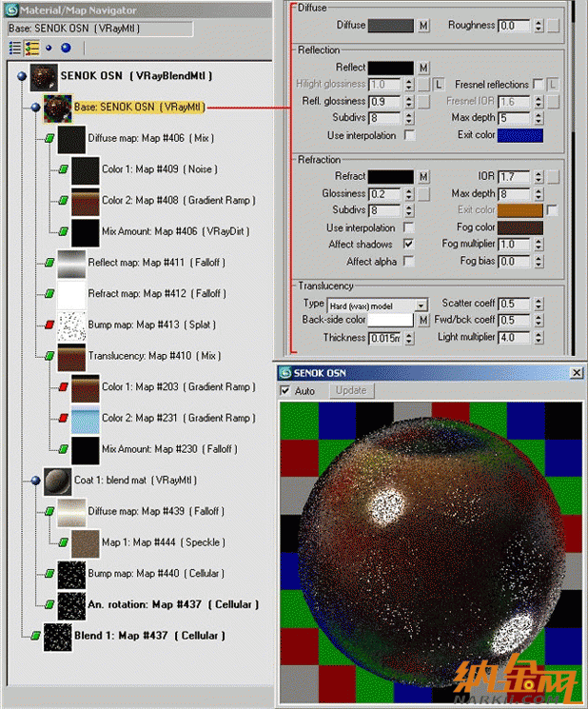The height and width of the screenshot is (709, 588).
Task: Click red map icon of Bump map Splat
Action: pos(49,325)
